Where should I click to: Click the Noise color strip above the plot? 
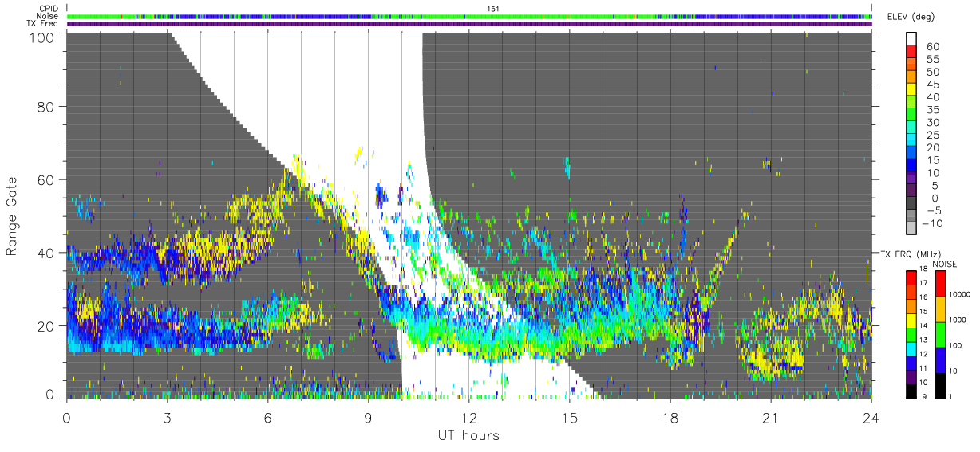469,16
